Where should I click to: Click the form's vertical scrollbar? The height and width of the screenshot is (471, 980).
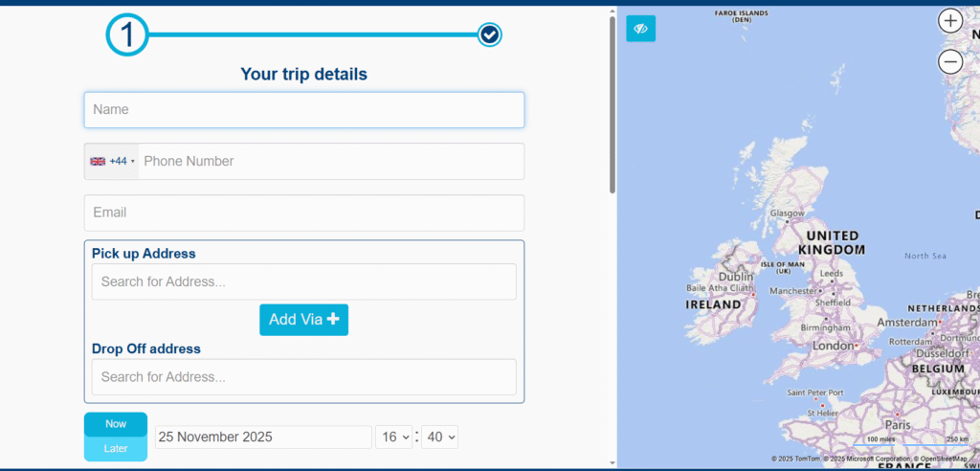tap(612, 105)
